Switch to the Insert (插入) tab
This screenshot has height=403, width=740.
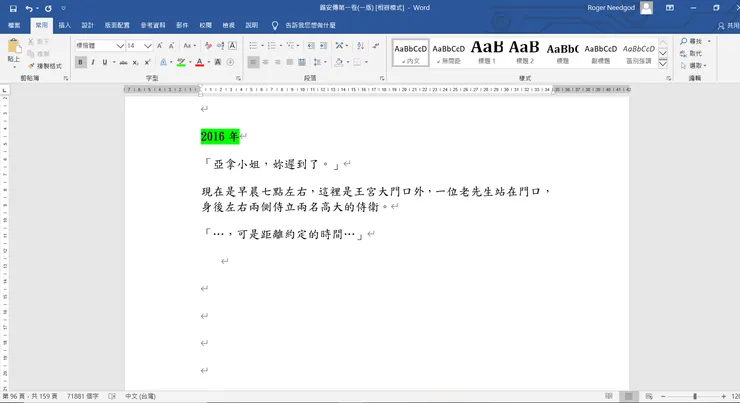point(65,25)
